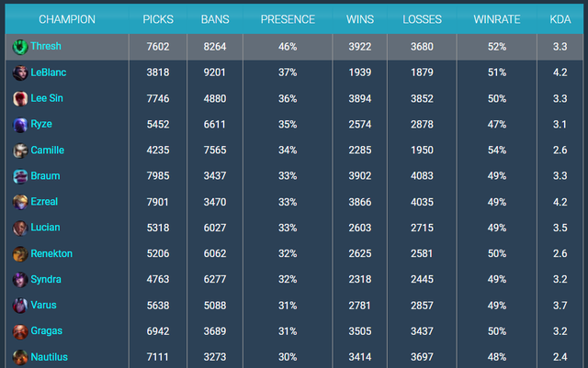Click the Renekton champion portrait
The width and height of the screenshot is (588, 368).
[20, 253]
